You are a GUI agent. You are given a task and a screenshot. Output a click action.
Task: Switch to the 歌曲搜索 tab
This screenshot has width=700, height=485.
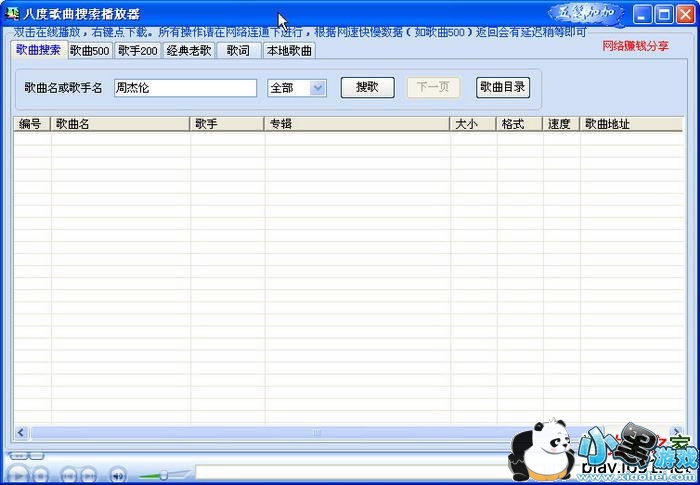coord(38,50)
